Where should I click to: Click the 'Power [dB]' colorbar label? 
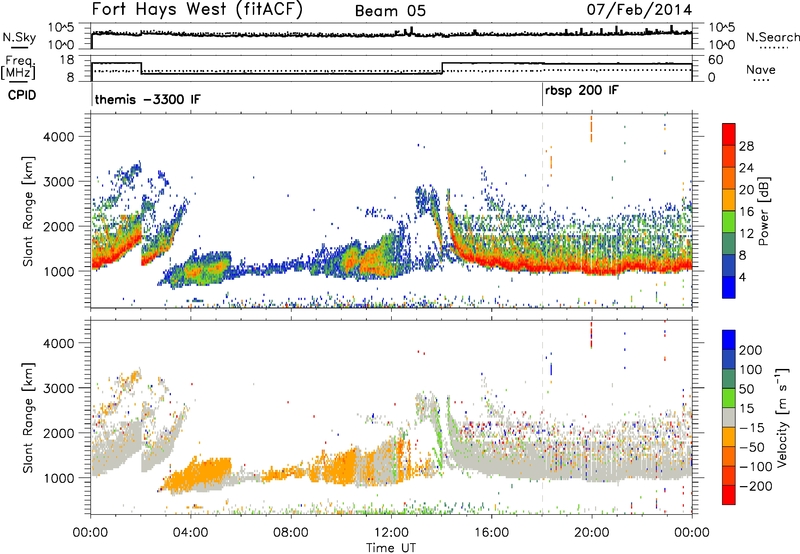[763, 211]
